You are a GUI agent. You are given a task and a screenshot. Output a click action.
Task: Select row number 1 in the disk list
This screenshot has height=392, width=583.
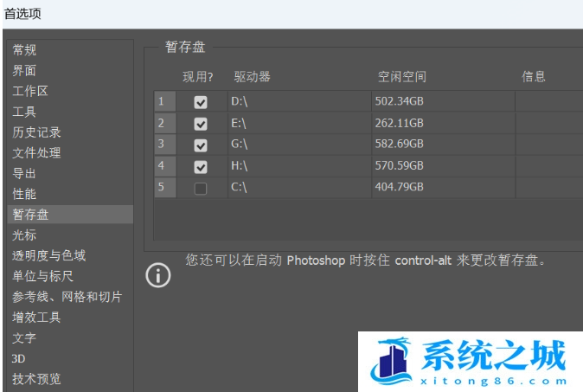click(x=165, y=101)
